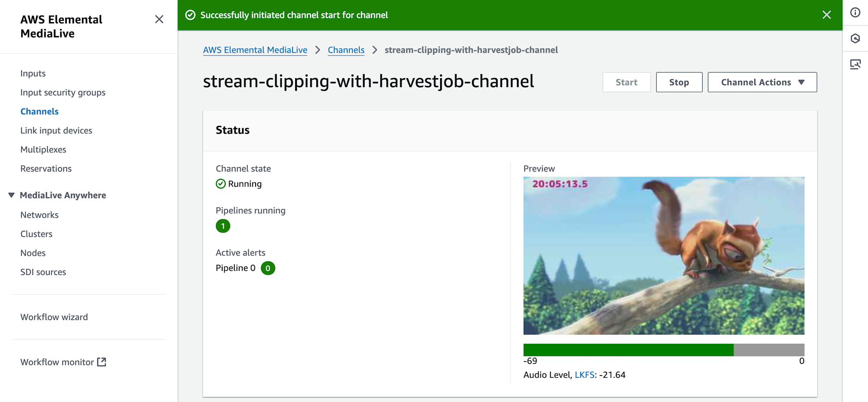
Task: Click the -69 audio meter minimum label
Action: tap(530, 361)
